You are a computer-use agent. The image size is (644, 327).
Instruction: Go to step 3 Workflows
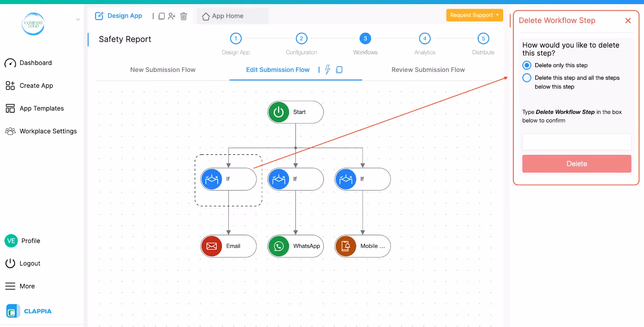tap(365, 39)
